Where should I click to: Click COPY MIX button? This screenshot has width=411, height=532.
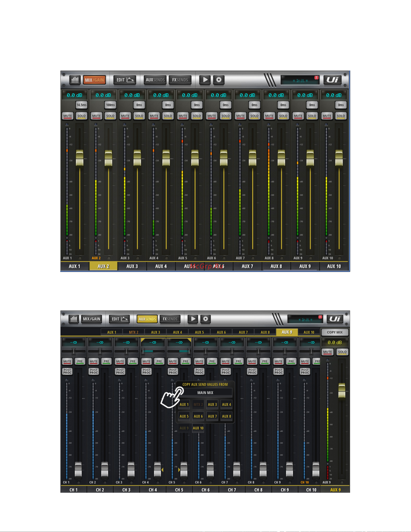(x=335, y=332)
